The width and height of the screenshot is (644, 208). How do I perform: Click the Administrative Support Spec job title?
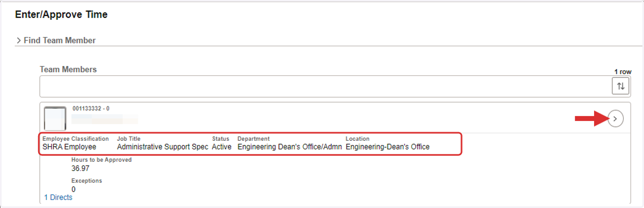[x=163, y=147]
